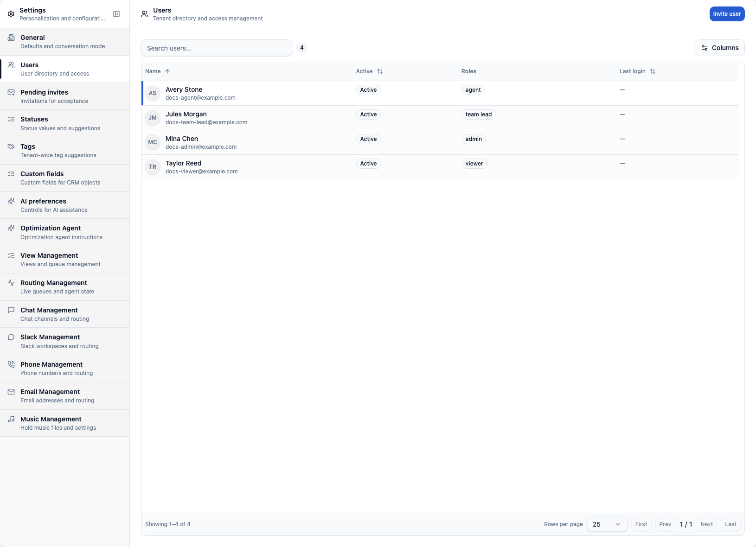Viewport: 756px width, 547px height.
Task: Open Routing Management section
Action: [x=65, y=287]
